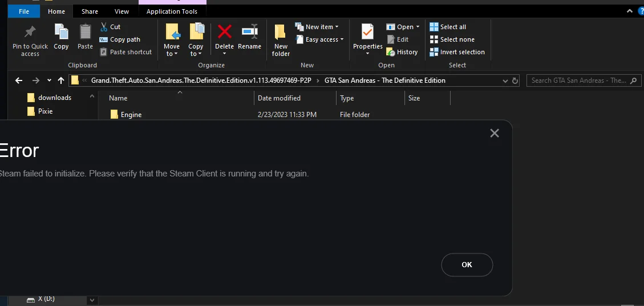
Task: Create a New folder
Action: click(281, 41)
